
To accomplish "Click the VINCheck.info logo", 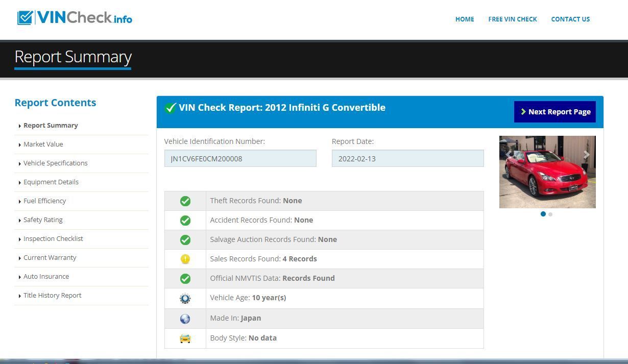I will [75, 18].
